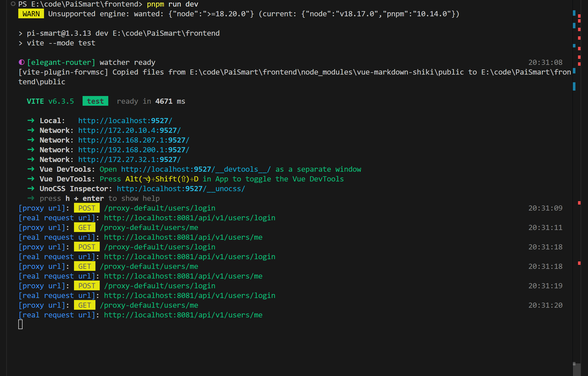The width and height of the screenshot is (588, 376).
Task: Click the purple elegant-router status icon
Action: (21, 62)
